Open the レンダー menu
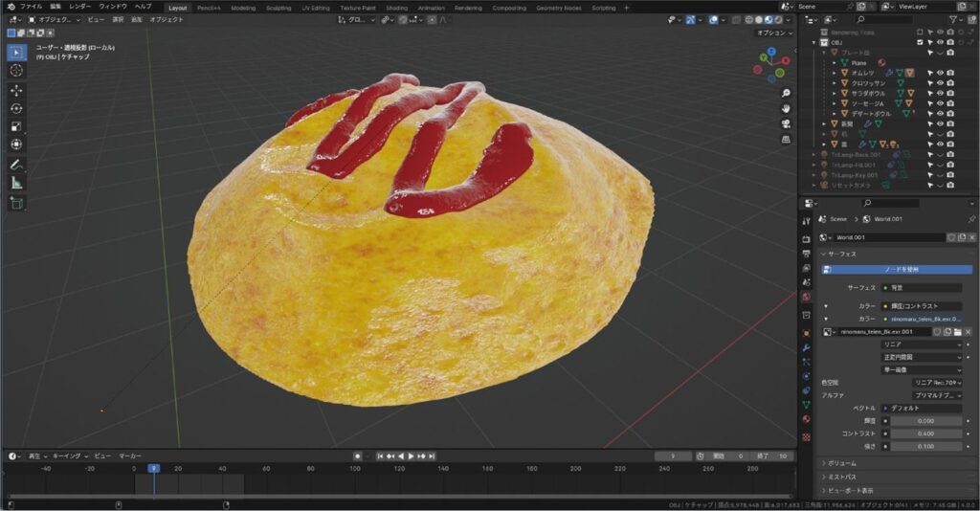The width and height of the screenshot is (980, 511). [80, 7]
